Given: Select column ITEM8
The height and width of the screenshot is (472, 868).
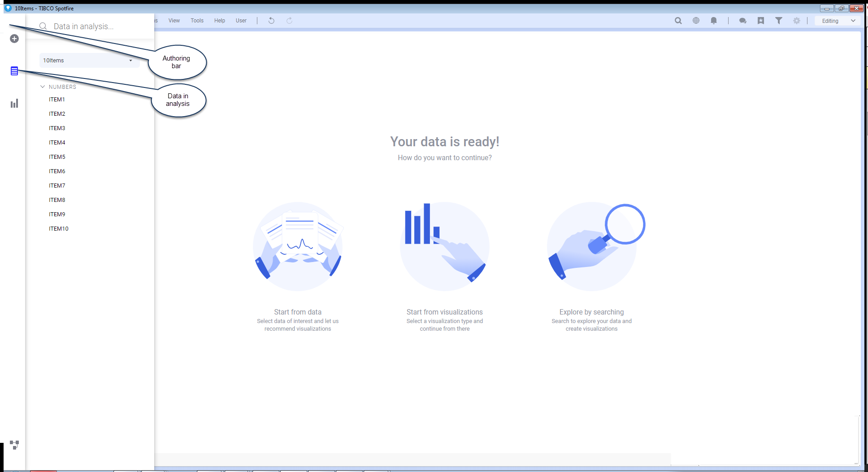Looking at the screenshot, I should (x=57, y=200).
